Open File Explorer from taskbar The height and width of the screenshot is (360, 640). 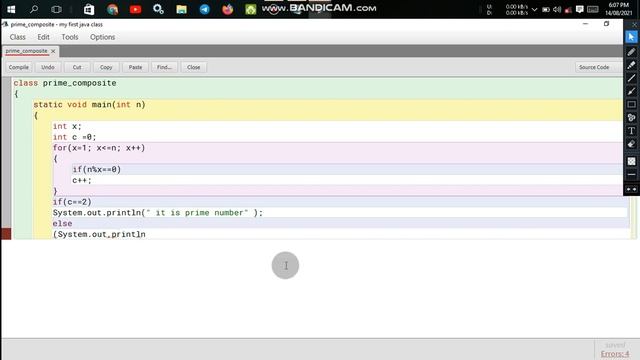pyautogui.click(x=181, y=9)
